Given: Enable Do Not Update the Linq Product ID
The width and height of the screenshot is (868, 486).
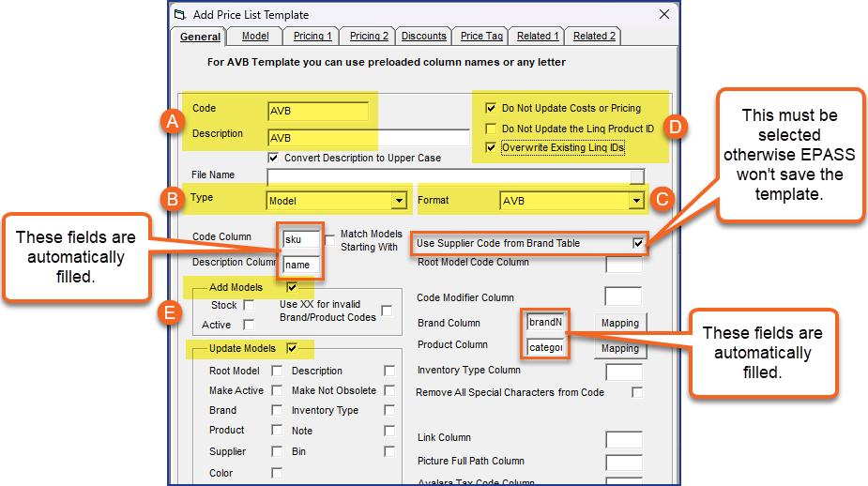Looking at the screenshot, I should (x=491, y=129).
